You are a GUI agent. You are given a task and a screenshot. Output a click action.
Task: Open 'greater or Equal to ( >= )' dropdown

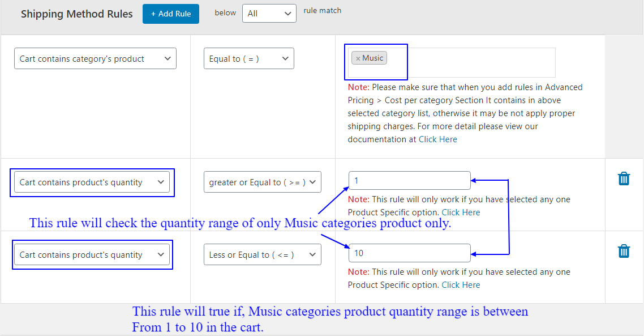tap(263, 182)
